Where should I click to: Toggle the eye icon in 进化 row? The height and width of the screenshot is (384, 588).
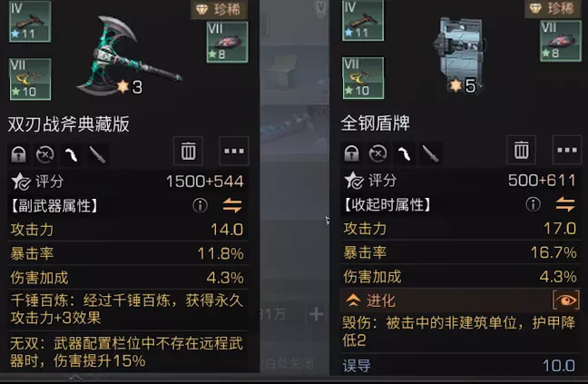tap(566, 300)
